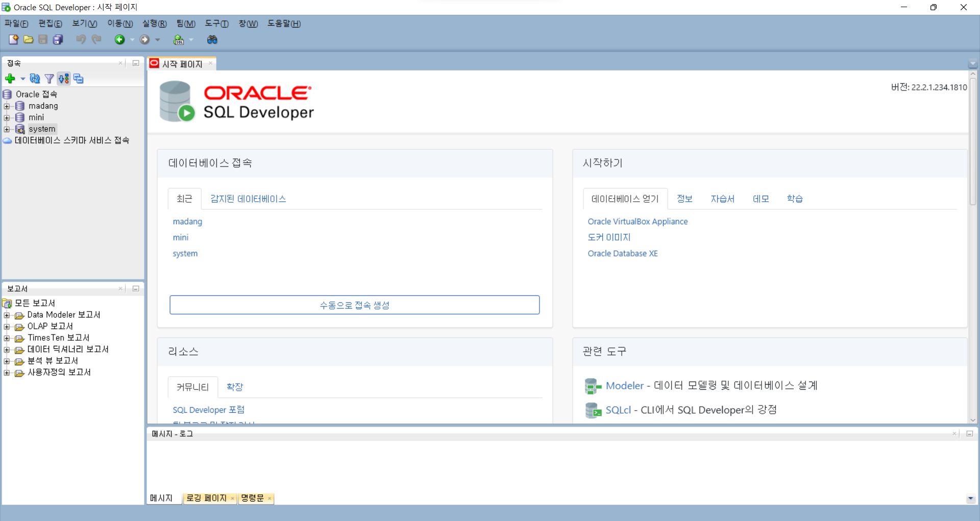Minimize the 보고서 reports panel
This screenshot has height=521, width=980.
136,289
